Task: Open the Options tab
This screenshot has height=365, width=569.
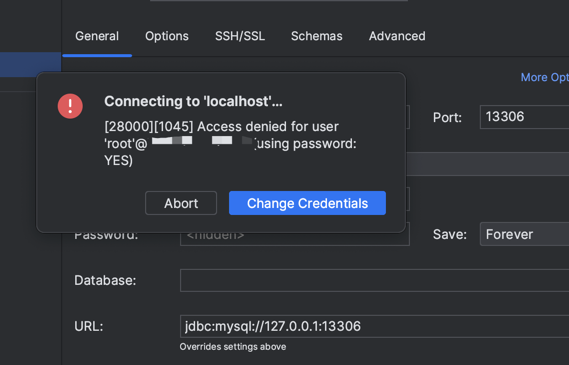Action: pos(167,36)
